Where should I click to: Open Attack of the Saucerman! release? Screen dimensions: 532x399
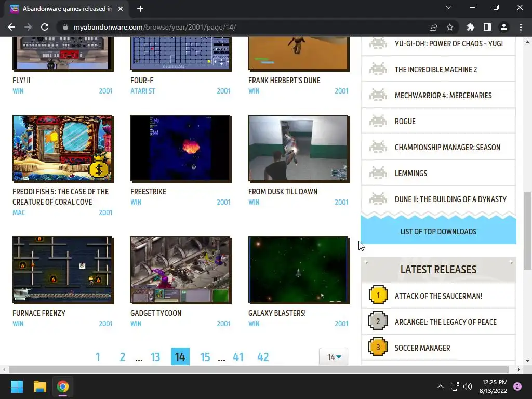coord(438,296)
